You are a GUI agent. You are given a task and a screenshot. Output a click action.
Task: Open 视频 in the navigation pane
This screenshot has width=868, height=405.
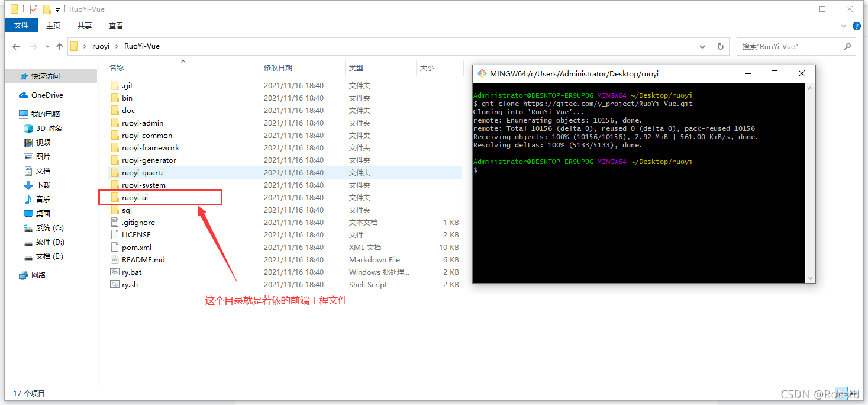click(43, 143)
